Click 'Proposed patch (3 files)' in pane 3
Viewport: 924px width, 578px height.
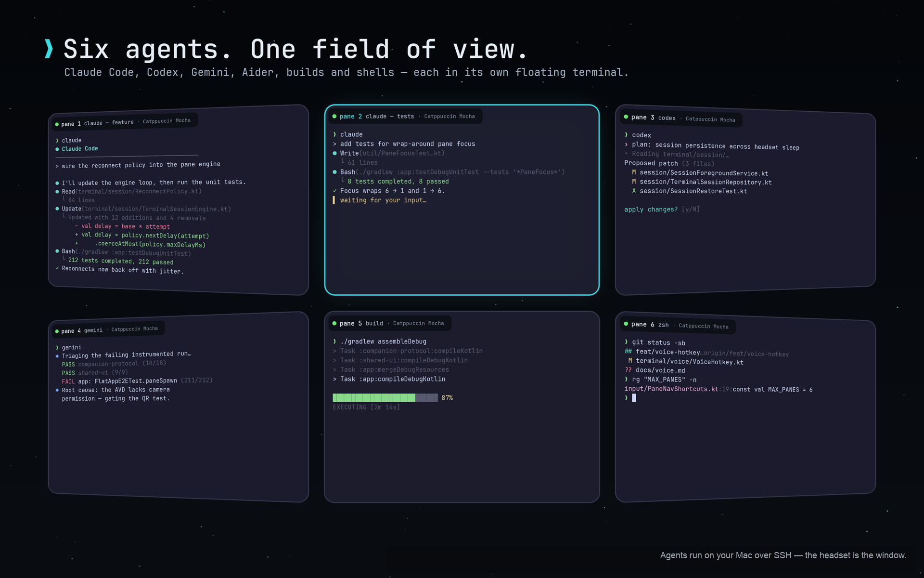click(x=669, y=163)
